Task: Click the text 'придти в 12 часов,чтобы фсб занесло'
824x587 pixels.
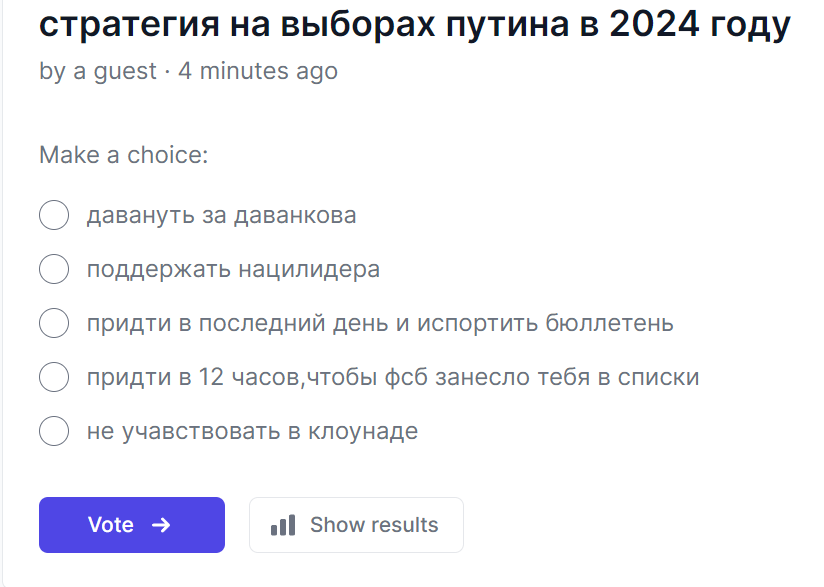Action: tap(308, 377)
